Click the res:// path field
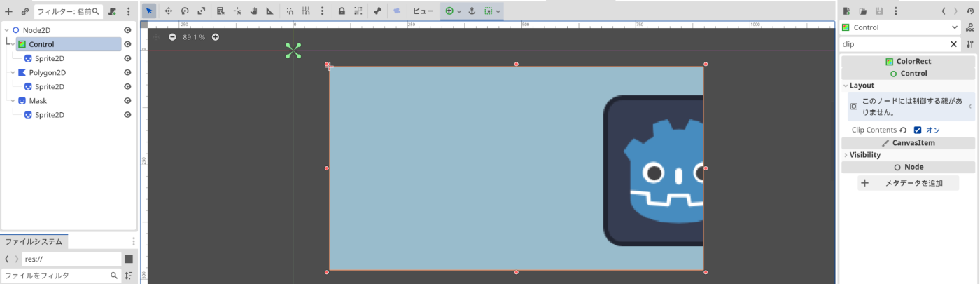 point(71,259)
